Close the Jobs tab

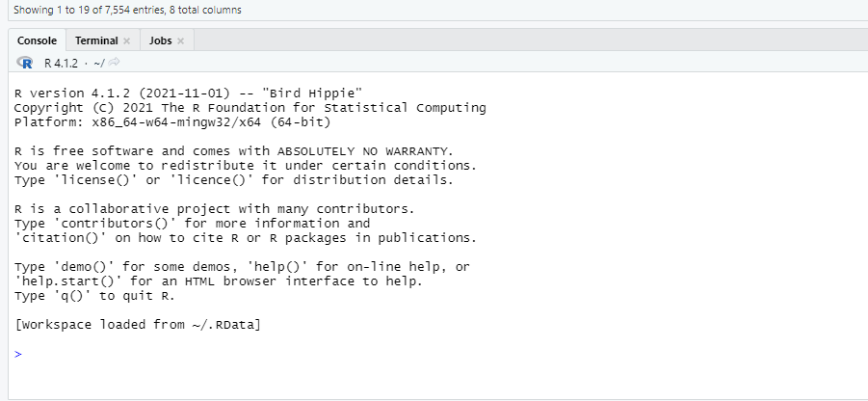pyautogui.click(x=180, y=40)
